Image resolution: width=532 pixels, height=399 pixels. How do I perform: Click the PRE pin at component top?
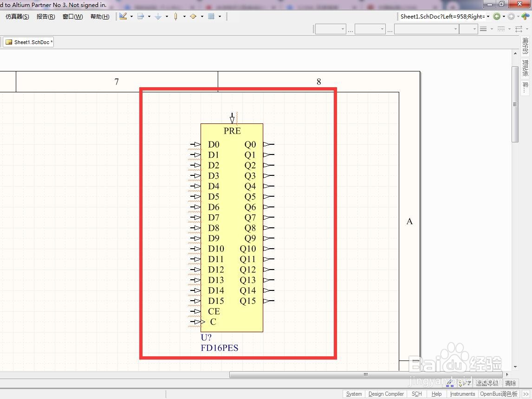[232, 118]
